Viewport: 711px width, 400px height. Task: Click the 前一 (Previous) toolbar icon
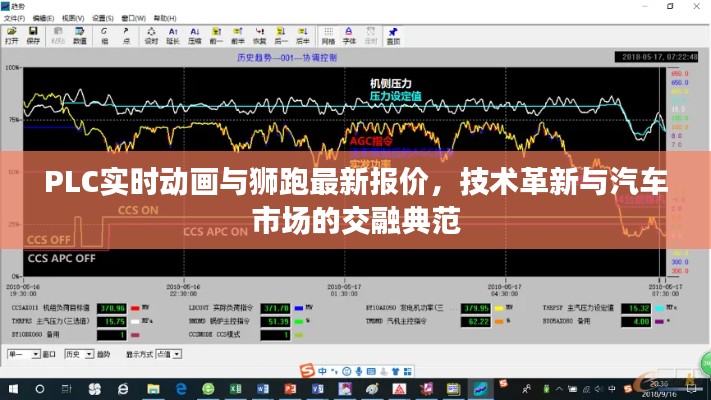216,35
